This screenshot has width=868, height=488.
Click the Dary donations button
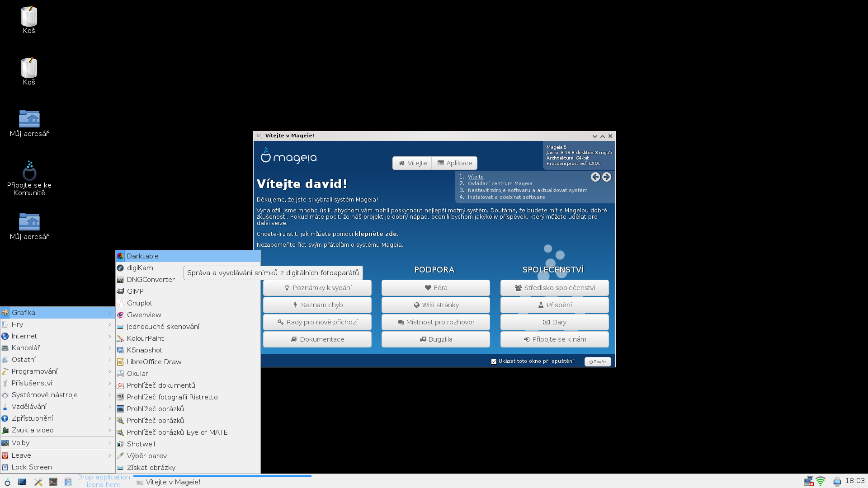click(555, 322)
